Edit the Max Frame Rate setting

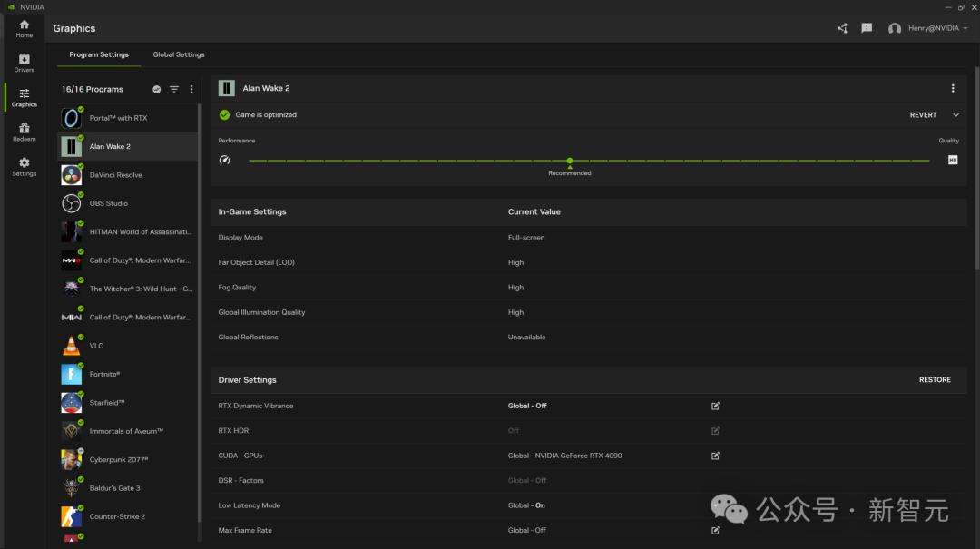715,530
